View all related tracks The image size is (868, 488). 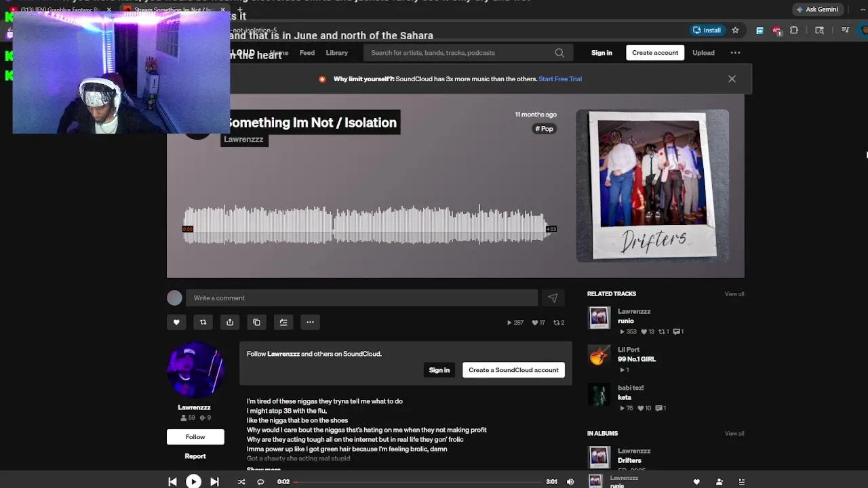pos(734,293)
